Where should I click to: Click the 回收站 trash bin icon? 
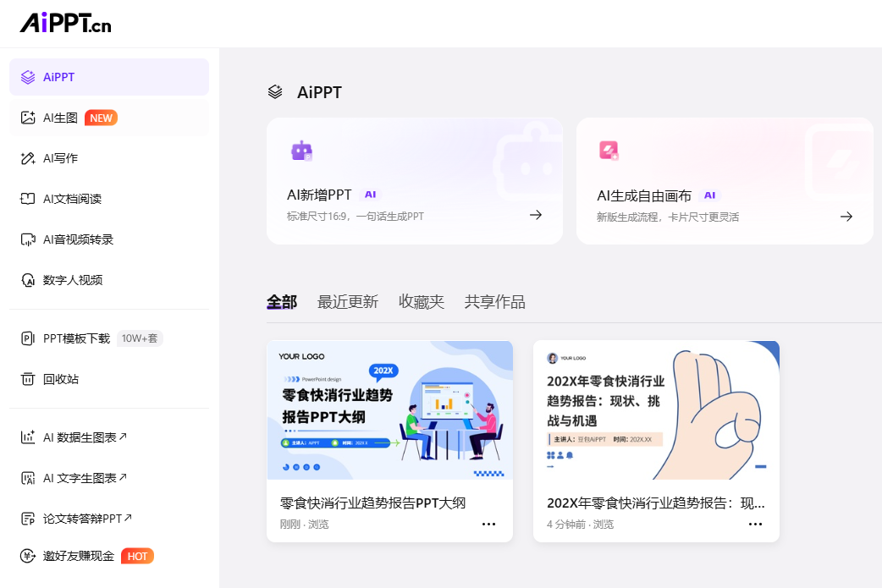coord(28,379)
